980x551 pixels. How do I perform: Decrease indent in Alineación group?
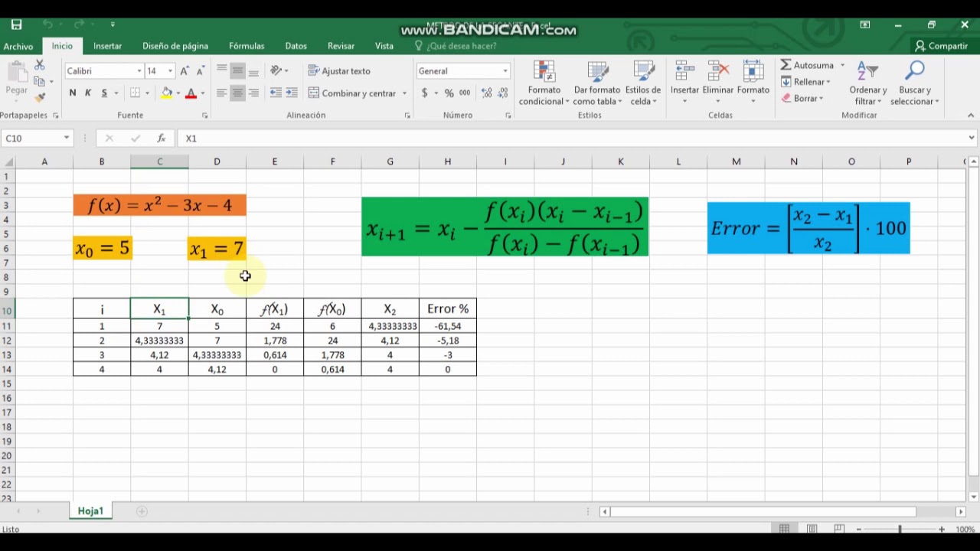(276, 93)
